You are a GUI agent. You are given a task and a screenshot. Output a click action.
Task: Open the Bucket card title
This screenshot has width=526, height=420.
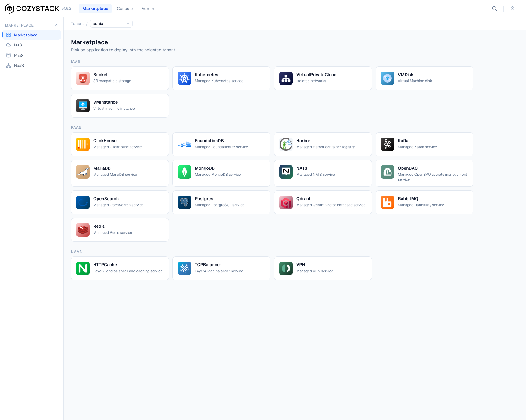pos(101,75)
